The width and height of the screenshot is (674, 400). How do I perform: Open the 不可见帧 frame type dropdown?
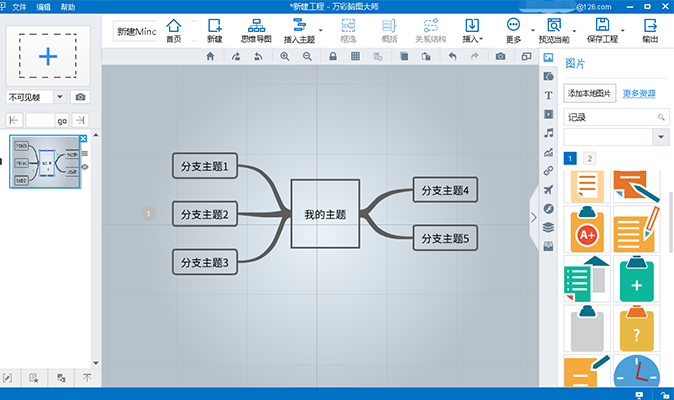pyautogui.click(x=60, y=97)
